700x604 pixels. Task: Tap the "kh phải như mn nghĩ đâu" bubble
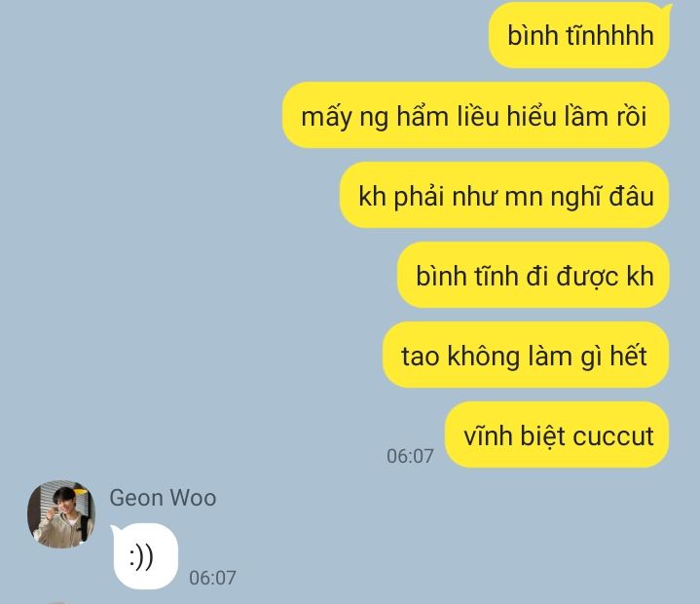(x=504, y=195)
